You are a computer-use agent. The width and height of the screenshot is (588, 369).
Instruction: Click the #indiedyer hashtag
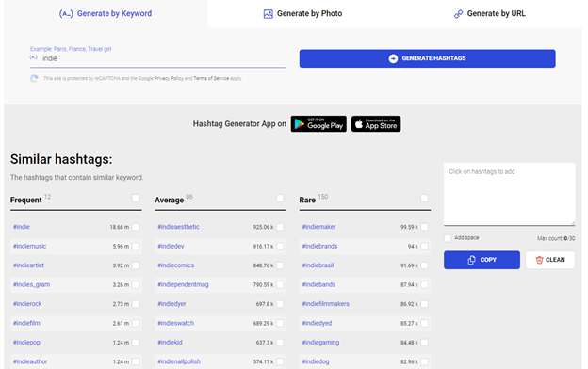click(171, 304)
